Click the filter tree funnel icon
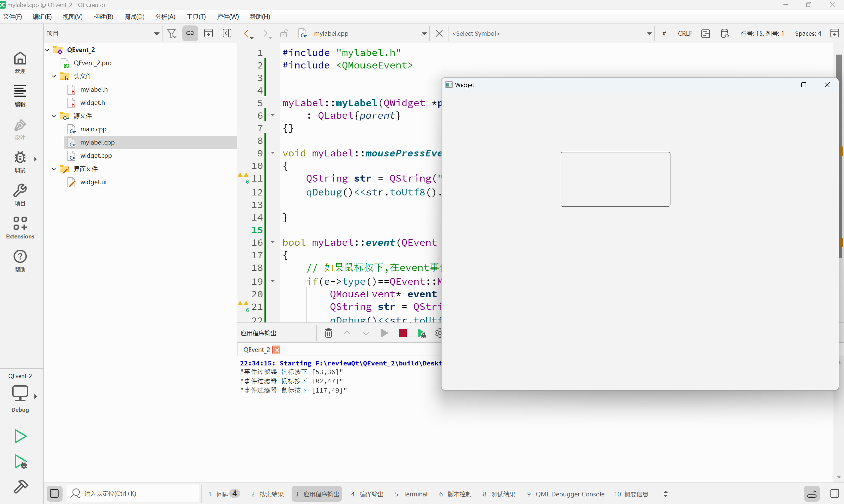Image resolution: width=844 pixels, height=504 pixels. [x=172, y=33]
